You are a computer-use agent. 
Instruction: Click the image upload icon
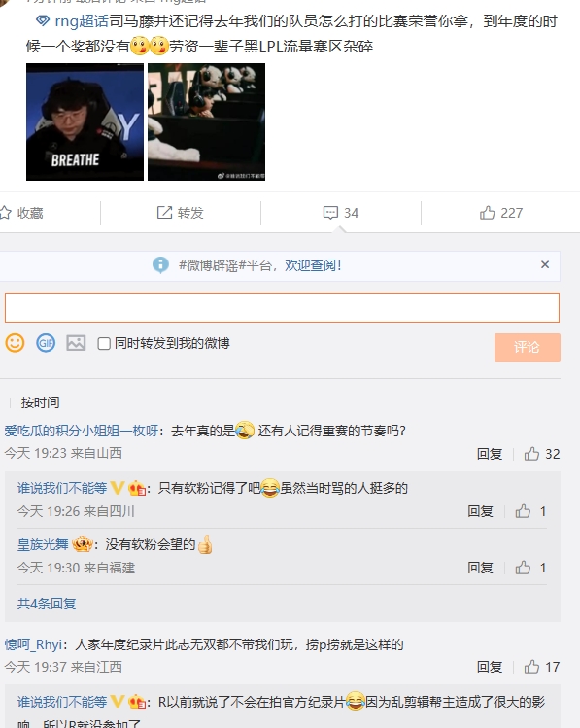[x=76, y=343]
